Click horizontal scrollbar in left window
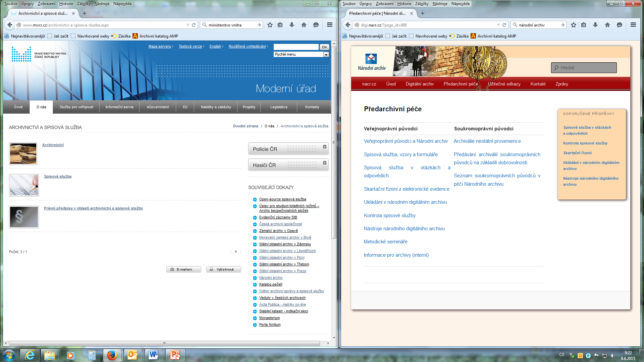Viewport: 644px width, 362px height. click(164, 343)
